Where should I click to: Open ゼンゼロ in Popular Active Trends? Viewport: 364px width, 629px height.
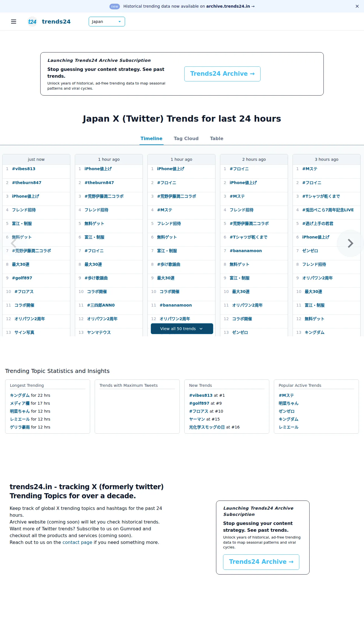pos(287,411)
